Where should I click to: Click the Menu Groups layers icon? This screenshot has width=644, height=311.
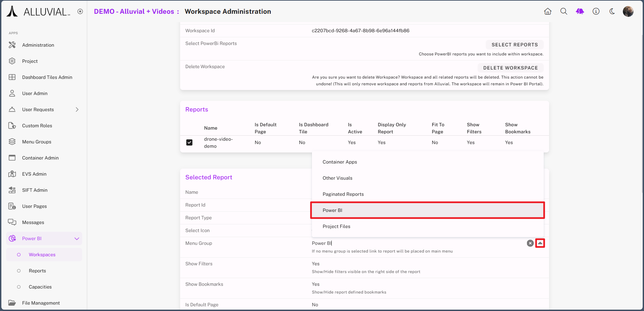coord(12,142)
